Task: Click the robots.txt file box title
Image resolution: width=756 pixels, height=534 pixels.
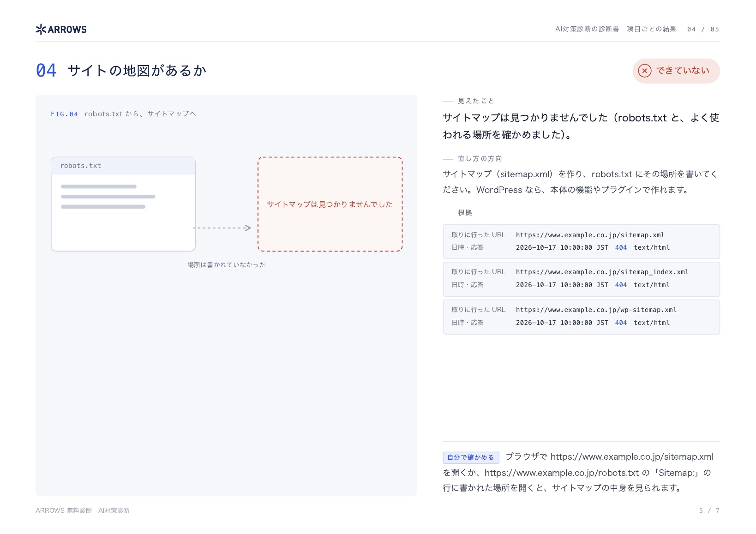Action: tap(81, 166)
